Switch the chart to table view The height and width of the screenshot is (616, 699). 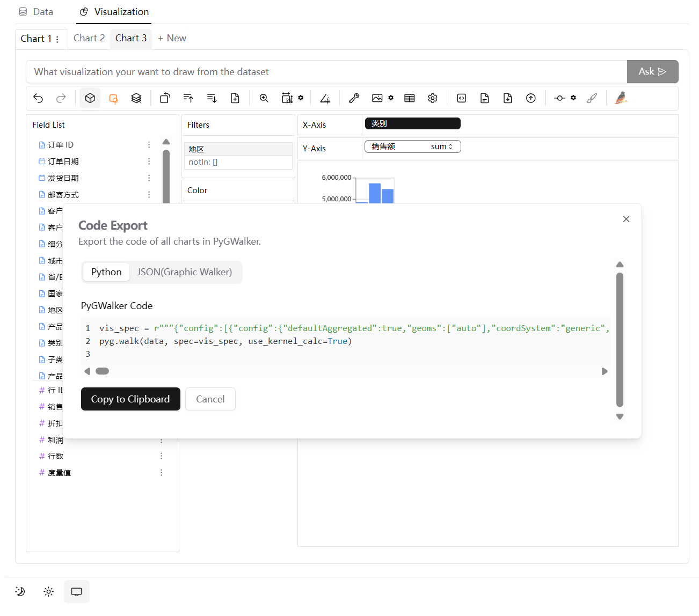[x=410, y=98]
